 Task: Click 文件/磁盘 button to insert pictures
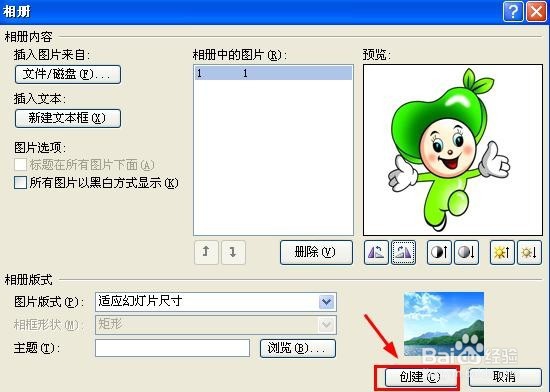click(x=68, y=74)
